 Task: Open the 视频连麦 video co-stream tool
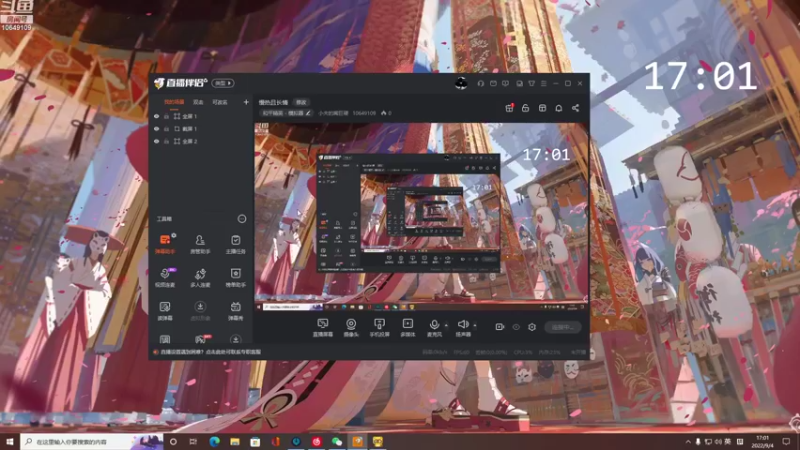(165, 277)
